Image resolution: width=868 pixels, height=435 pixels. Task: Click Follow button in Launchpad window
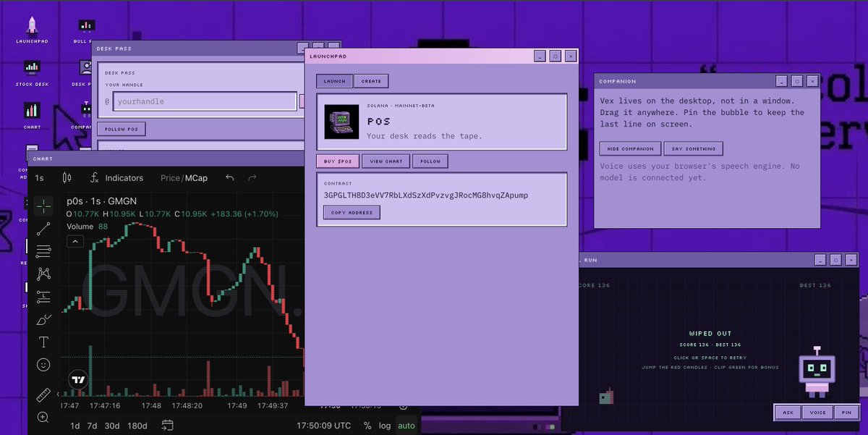point(430,161)
